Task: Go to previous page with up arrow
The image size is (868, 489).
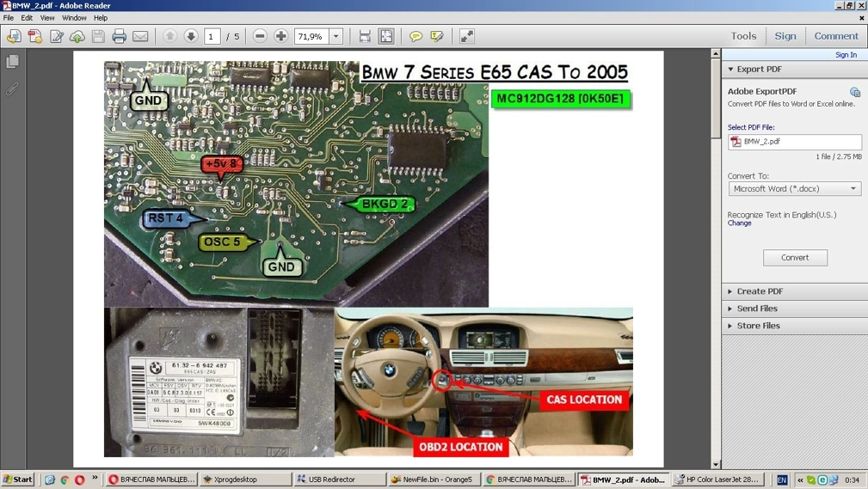Action: point(170,36)
